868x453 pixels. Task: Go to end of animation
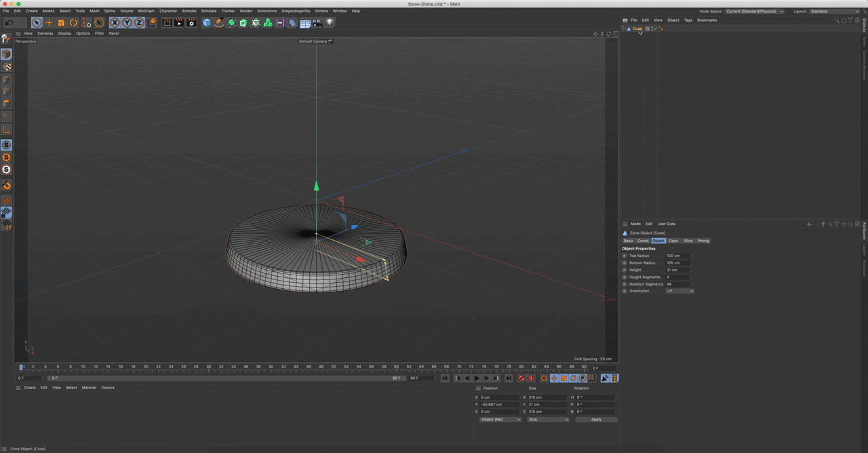509,378
